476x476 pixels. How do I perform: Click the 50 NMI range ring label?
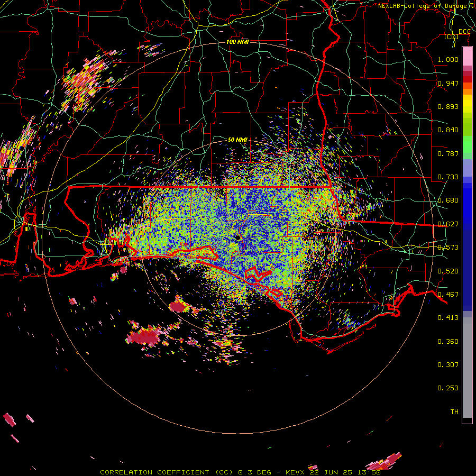237,140
